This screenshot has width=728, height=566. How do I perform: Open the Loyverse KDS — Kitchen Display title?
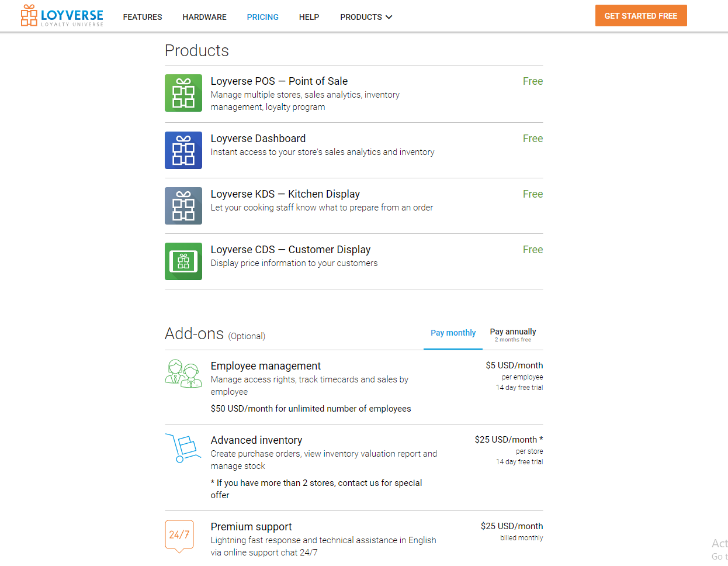[x=285, y=194]
